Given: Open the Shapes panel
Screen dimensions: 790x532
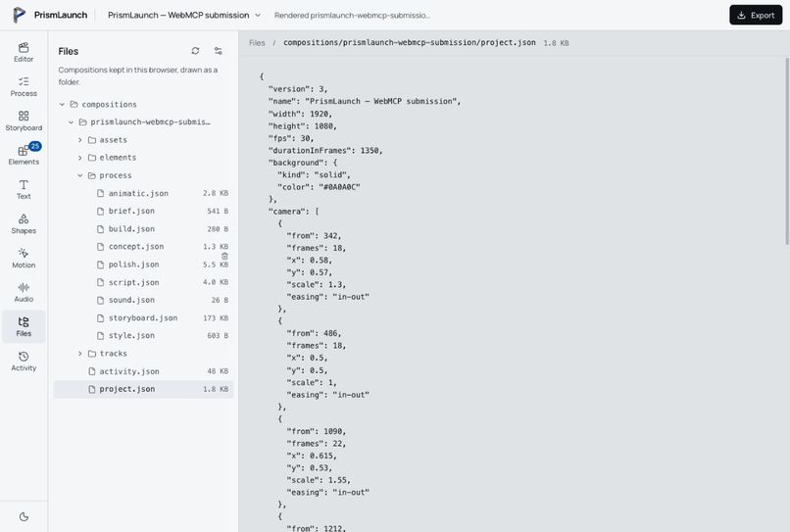Looking at the screenshot, I should coord(24,223).
